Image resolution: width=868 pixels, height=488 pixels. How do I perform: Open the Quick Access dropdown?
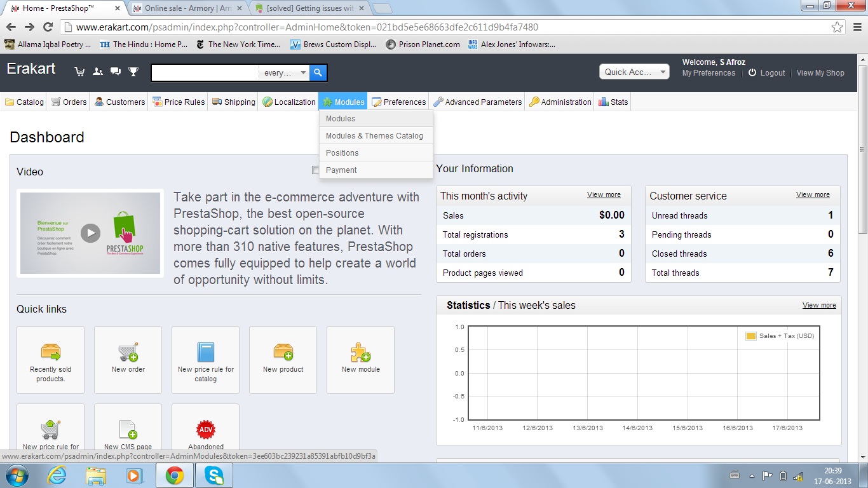pos(634,72)
